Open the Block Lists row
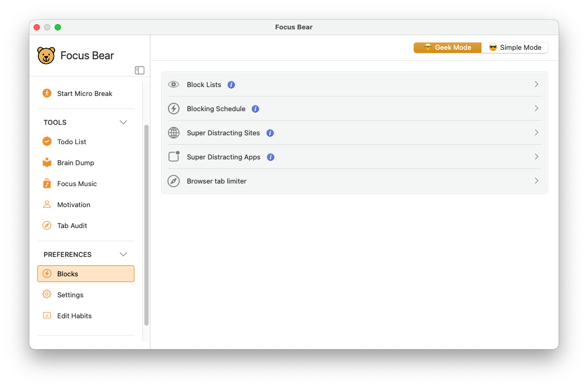This screenshot has height=388, width=588. 354,84
